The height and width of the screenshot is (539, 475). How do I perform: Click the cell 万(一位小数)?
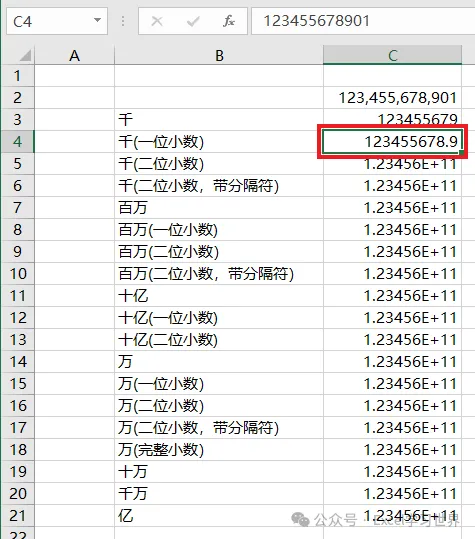[x=219, y=384]
